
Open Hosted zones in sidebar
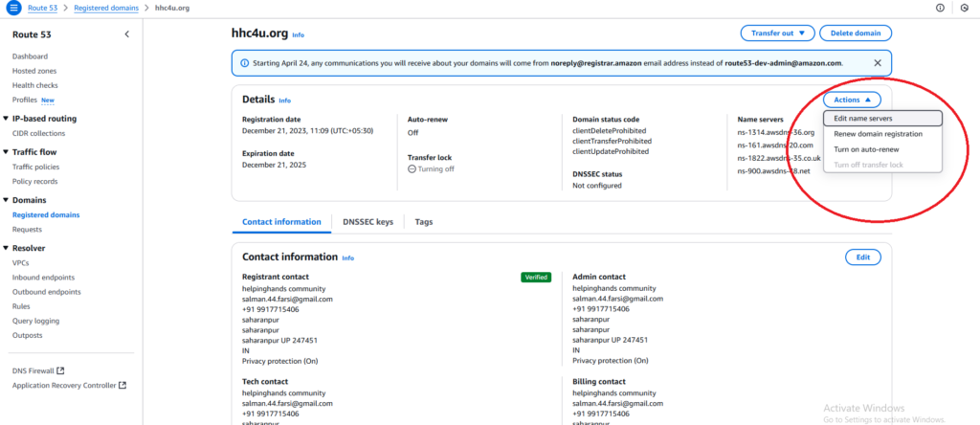[x=34, y=71]
